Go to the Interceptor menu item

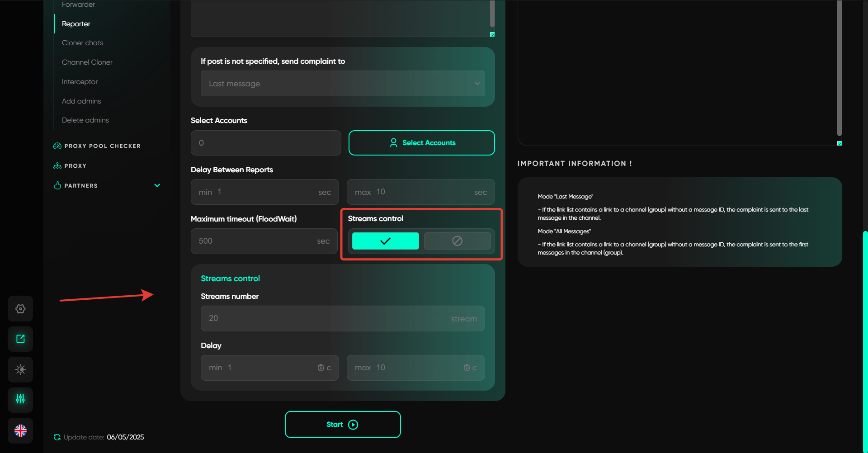pos(80,82)
